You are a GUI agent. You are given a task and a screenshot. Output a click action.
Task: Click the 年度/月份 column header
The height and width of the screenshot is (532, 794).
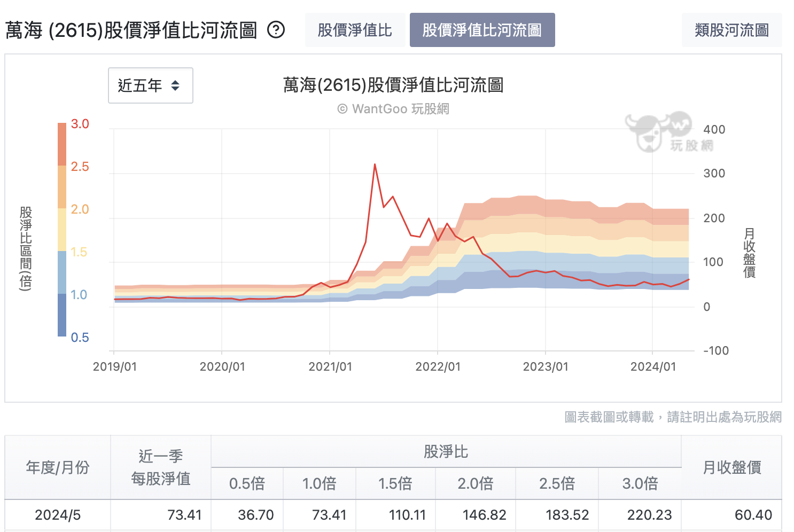point(58,467)
